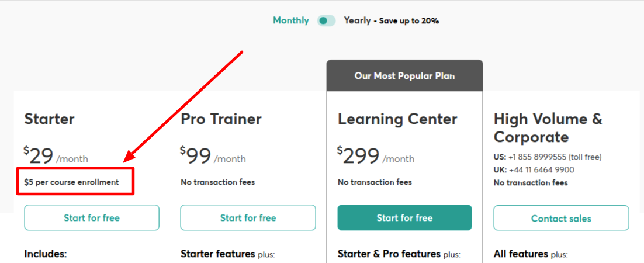Click the High Volume & Corporate heading
644x263 pixels.
click(x=548, y=128)
